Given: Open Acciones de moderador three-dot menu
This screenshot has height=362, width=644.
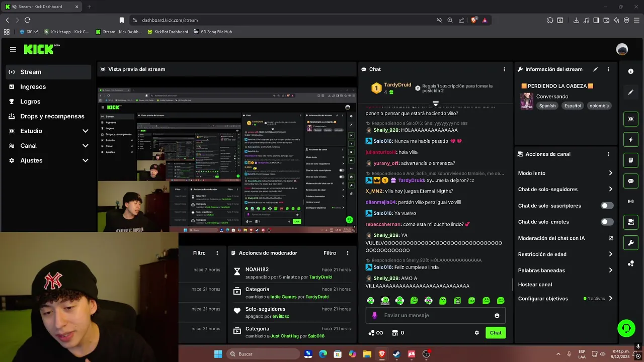Looking at the screenshot, I should tap(347, 253).
